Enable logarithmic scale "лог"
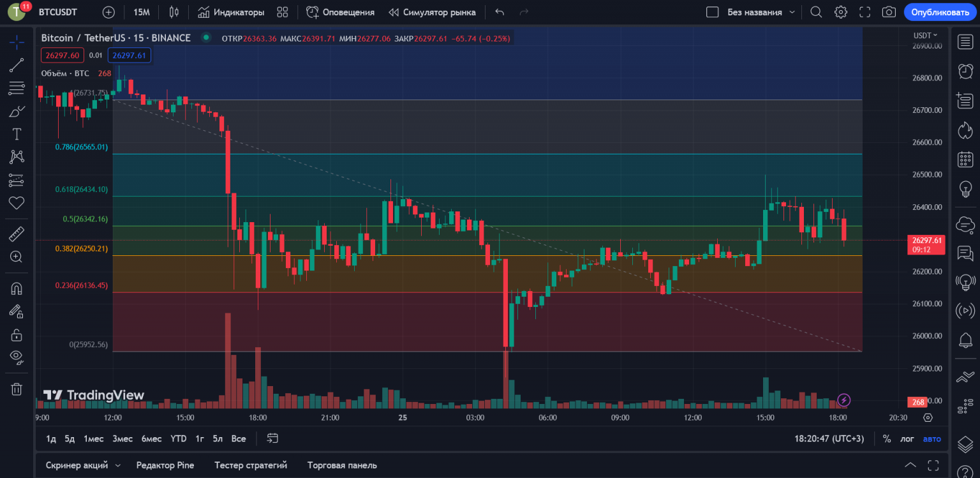 click(x=907, y=438)
